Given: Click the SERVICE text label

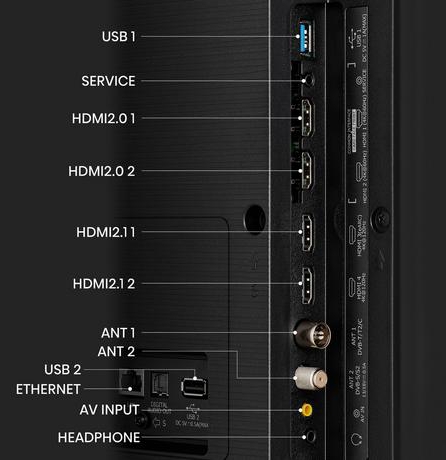Looking at the screenshot, I should coord(108,81).
